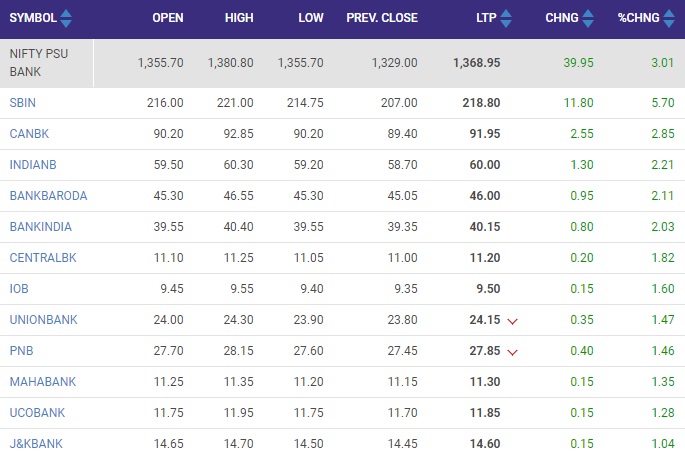This screenshot has width=685, height=455.
Task: Open the IOB stock link
Action: (x=19, y=289)
